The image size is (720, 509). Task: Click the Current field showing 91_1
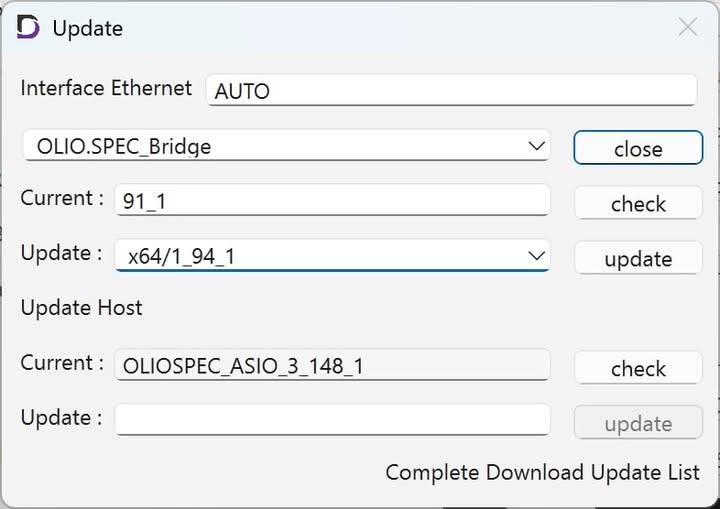tap(332, 200)
